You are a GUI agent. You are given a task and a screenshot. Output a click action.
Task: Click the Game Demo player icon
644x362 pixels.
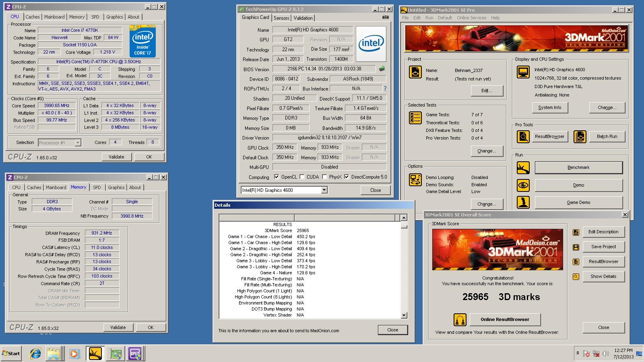[523, 202]
